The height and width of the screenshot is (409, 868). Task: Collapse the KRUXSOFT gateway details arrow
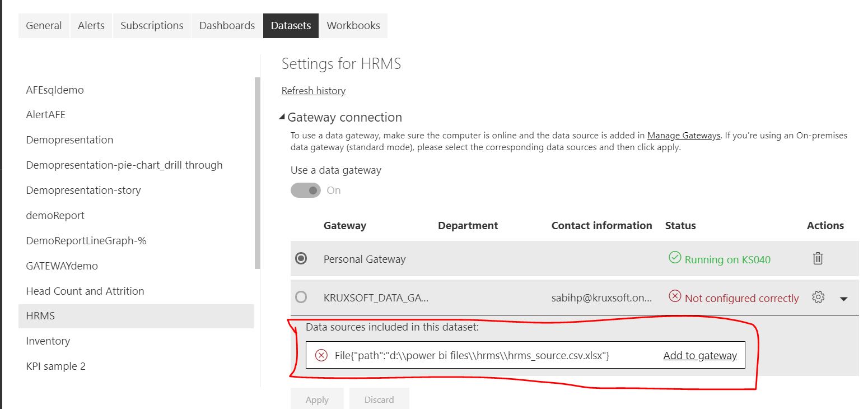click(843, 299)
